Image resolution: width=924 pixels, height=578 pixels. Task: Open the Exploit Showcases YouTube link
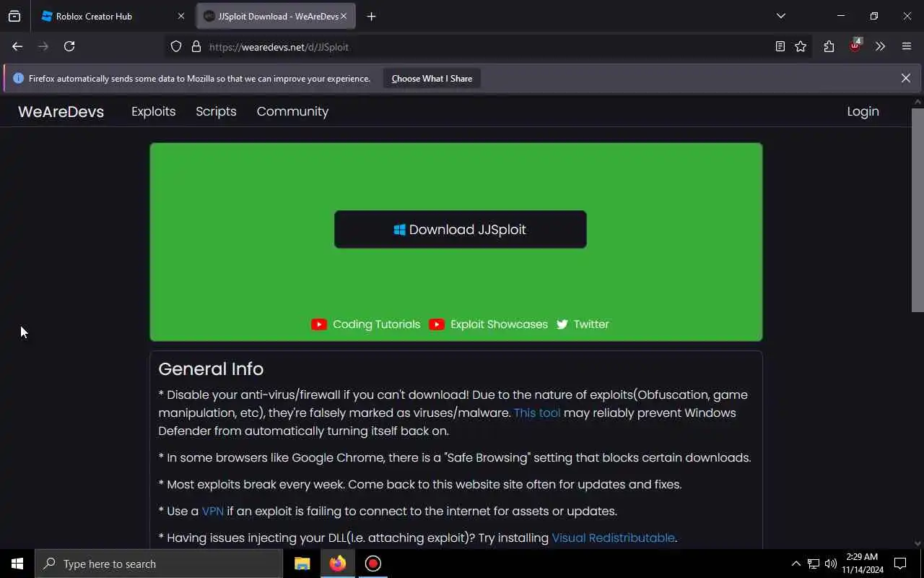tap(488, 324)
